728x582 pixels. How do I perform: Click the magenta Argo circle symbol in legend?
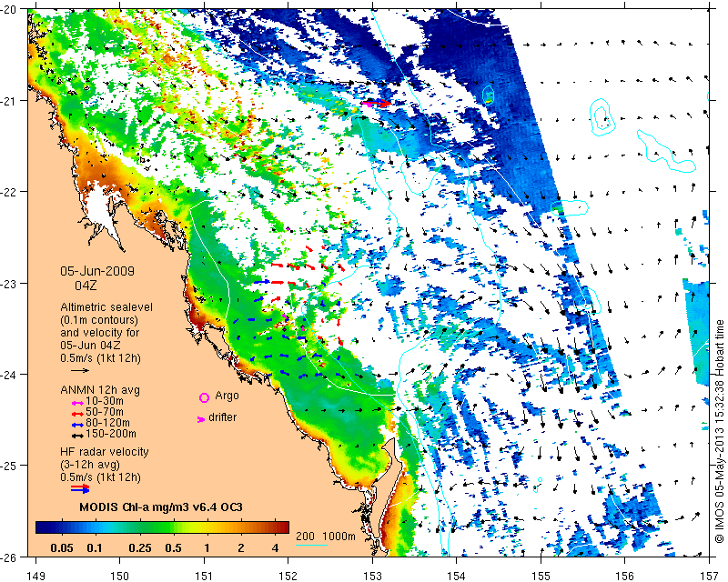click(204, 397)
